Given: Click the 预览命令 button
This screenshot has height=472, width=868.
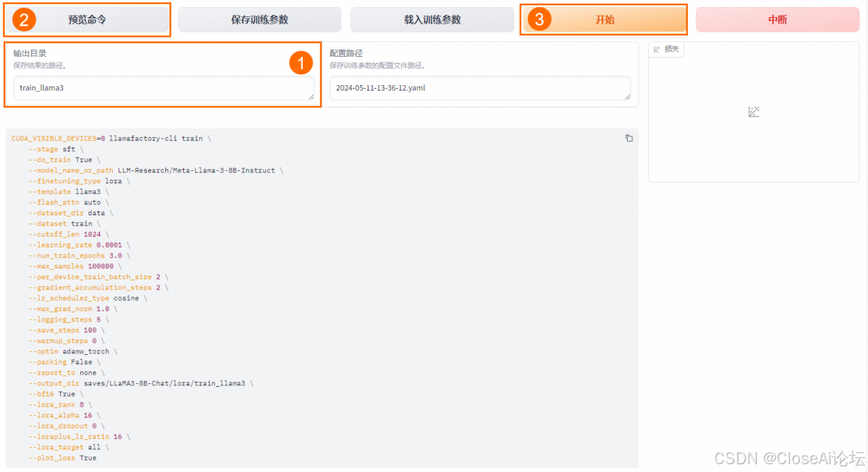Looking at the screenshot, I should tap(87, 20).
